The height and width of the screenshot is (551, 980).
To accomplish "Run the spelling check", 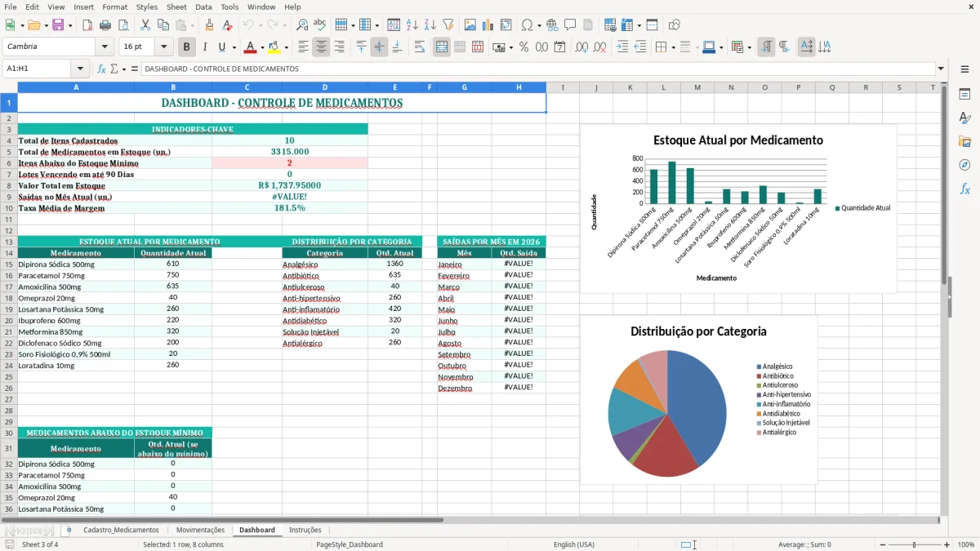I will tap(320, 25).
